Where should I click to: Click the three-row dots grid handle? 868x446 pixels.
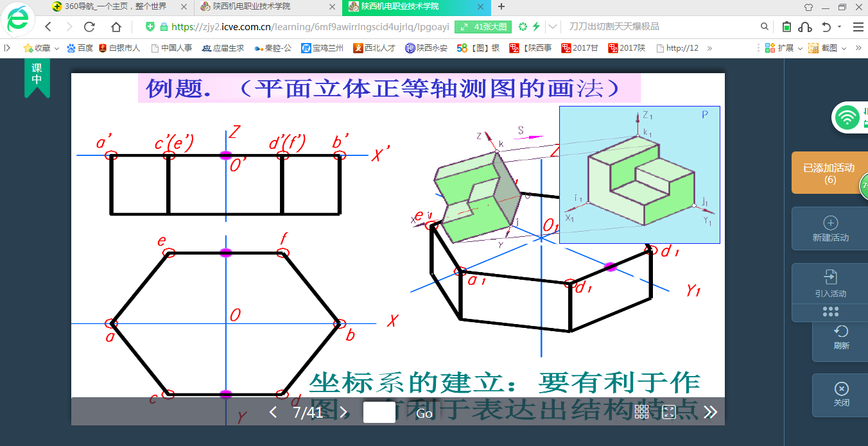(830, 311)
